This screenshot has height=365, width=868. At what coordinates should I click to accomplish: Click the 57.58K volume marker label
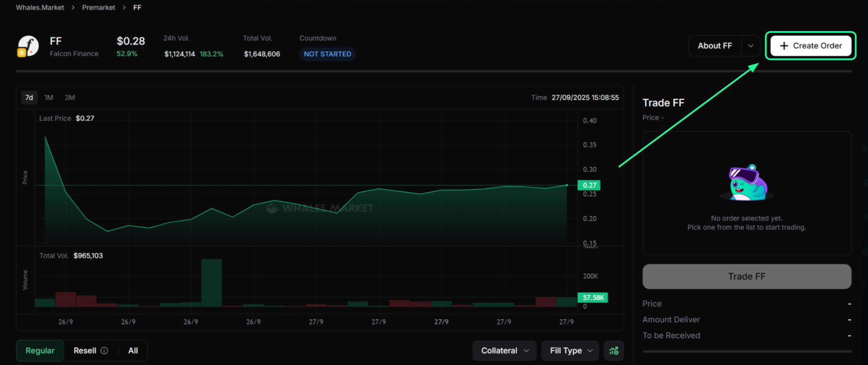click(x=593, y=298)
